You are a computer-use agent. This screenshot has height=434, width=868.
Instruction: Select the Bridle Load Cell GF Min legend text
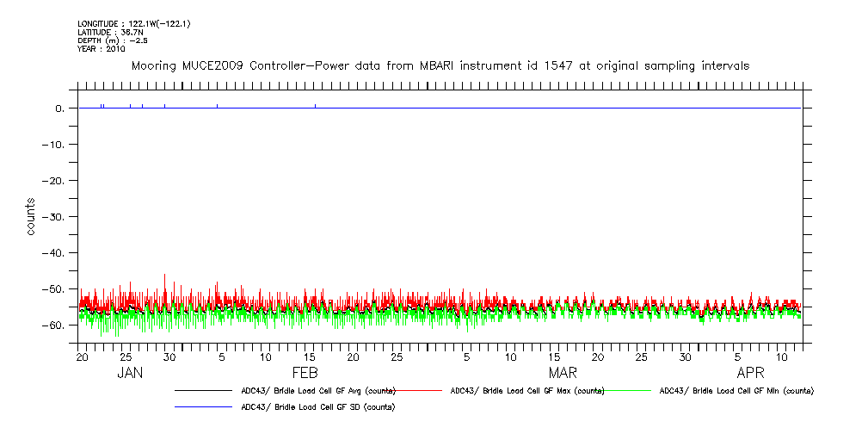(736, 391)
